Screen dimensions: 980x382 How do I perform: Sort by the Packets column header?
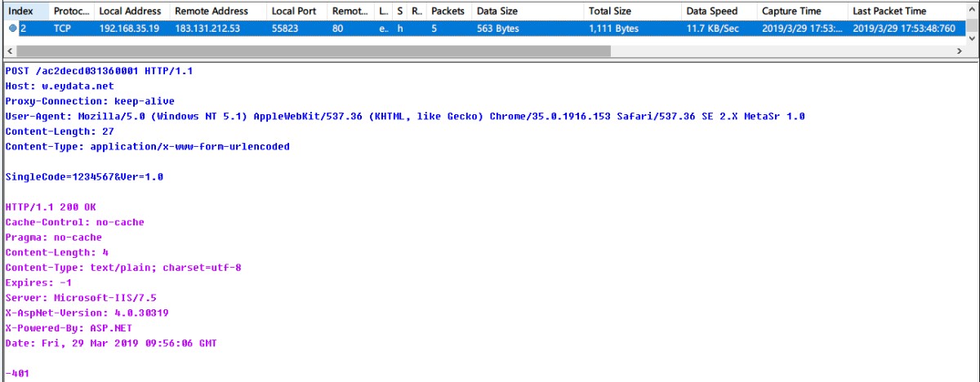point(449,11)
